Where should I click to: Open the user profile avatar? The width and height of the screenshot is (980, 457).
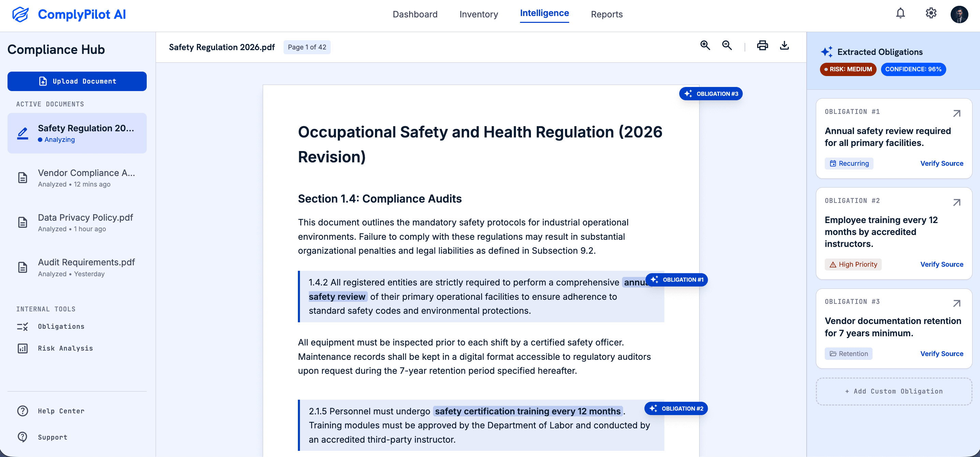click(x=959, y=14)
